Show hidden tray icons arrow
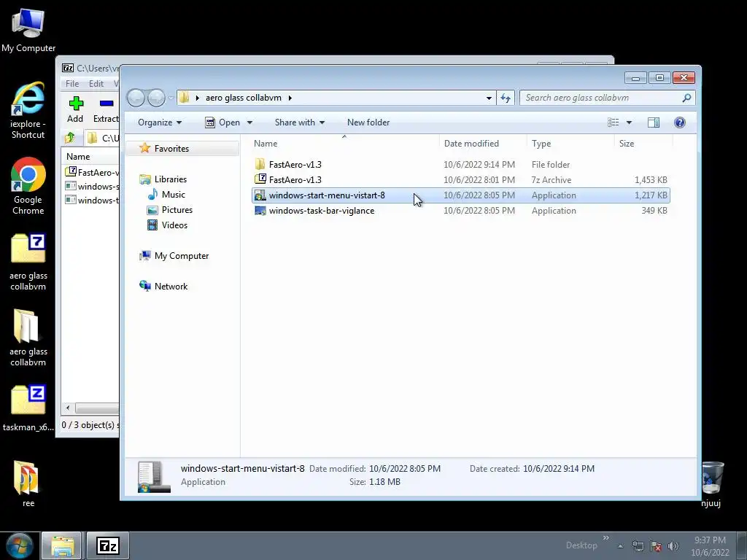Viewport: 747px width, 560px height. (x=620, y=546)
